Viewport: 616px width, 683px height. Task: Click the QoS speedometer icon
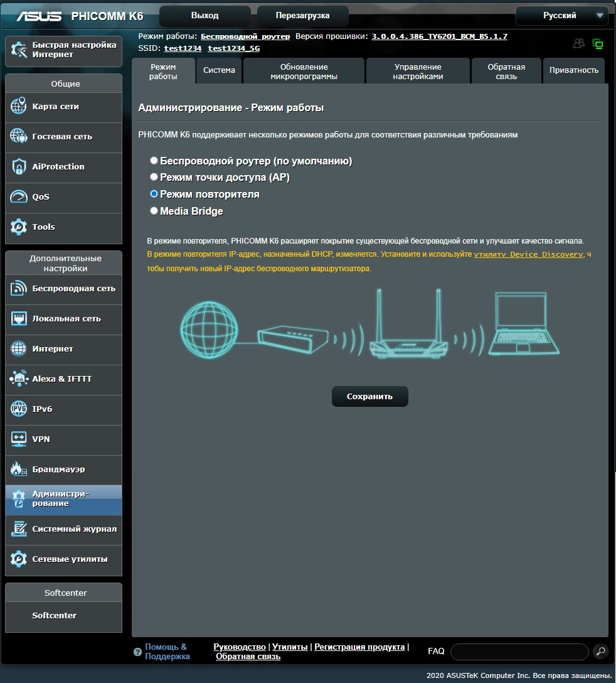[19, 197]
